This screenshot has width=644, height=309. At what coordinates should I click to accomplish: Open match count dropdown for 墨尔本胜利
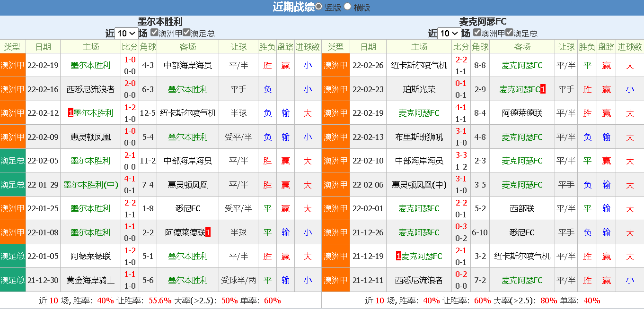click(x=126, y=33)
